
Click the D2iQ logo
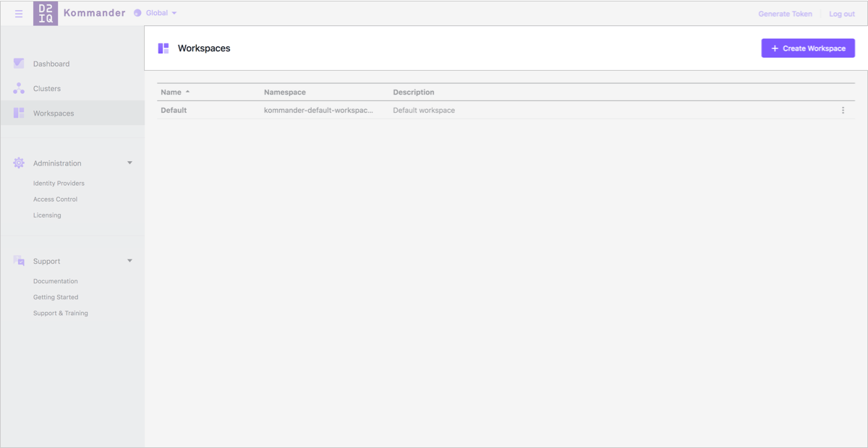(x=46, y=14)
